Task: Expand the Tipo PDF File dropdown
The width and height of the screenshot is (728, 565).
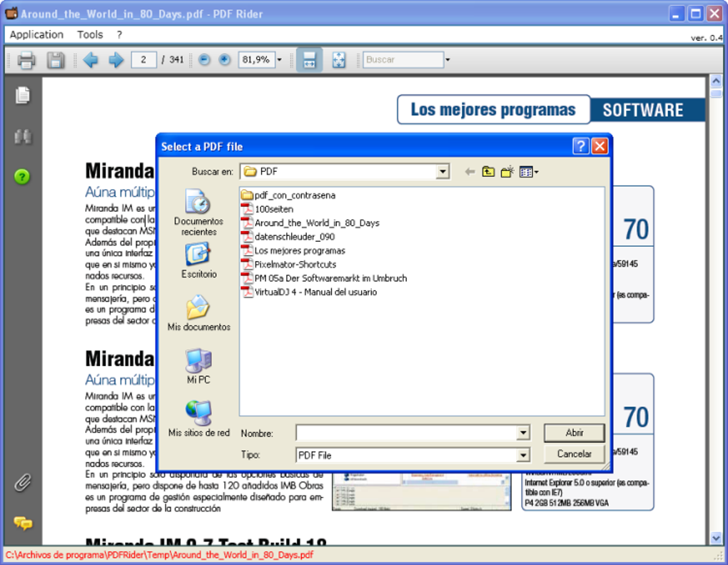Action: [x=522, y=455]
